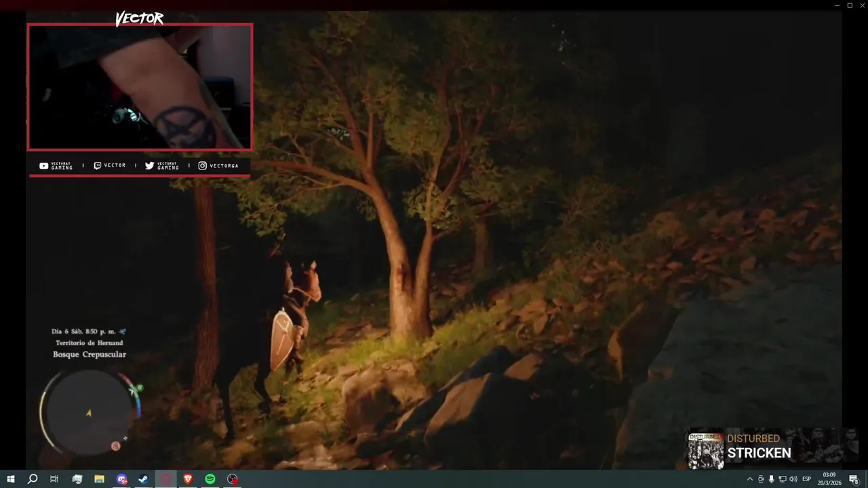Click the Disturbed album cover thumbnail
Screen dimensions: 868x488
coord(705,450)
